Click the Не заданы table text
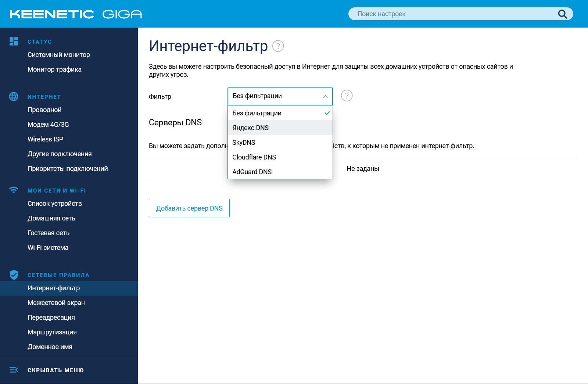The width and height of the screenshot is (588, 384). 363,169
